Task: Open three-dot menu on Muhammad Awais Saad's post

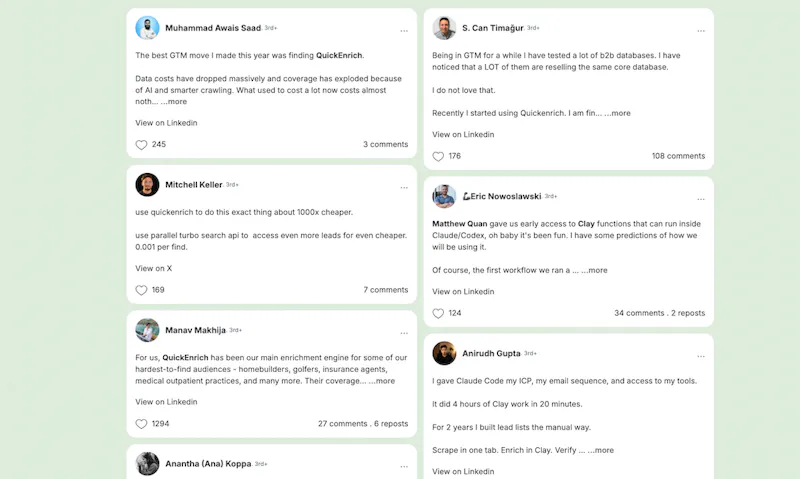Action: [x=404, y=31]
